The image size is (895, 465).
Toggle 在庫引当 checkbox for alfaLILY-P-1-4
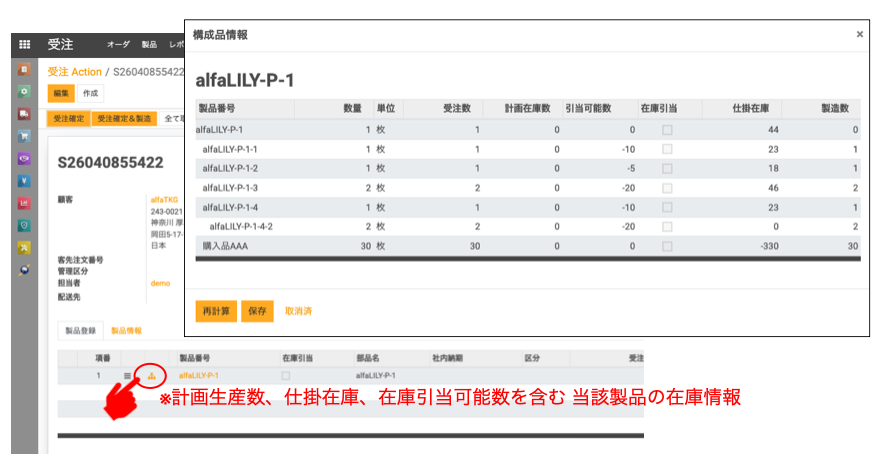tap(667, 208)
